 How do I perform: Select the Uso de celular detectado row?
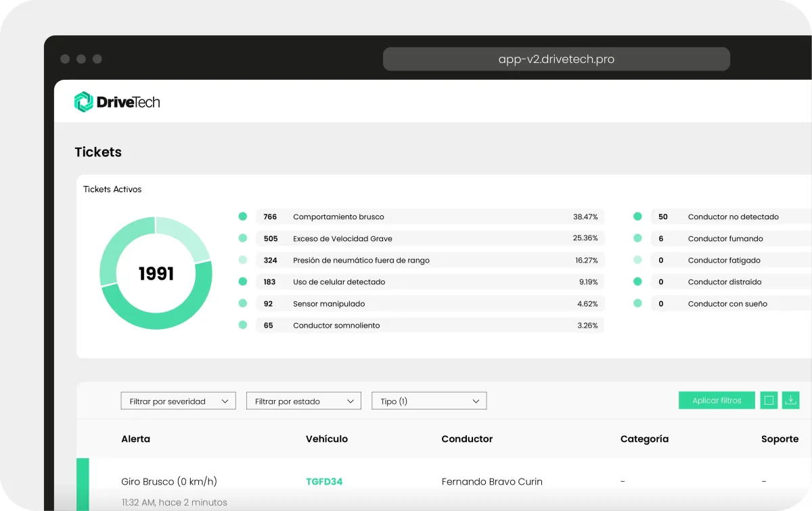[x=430, y=282]
